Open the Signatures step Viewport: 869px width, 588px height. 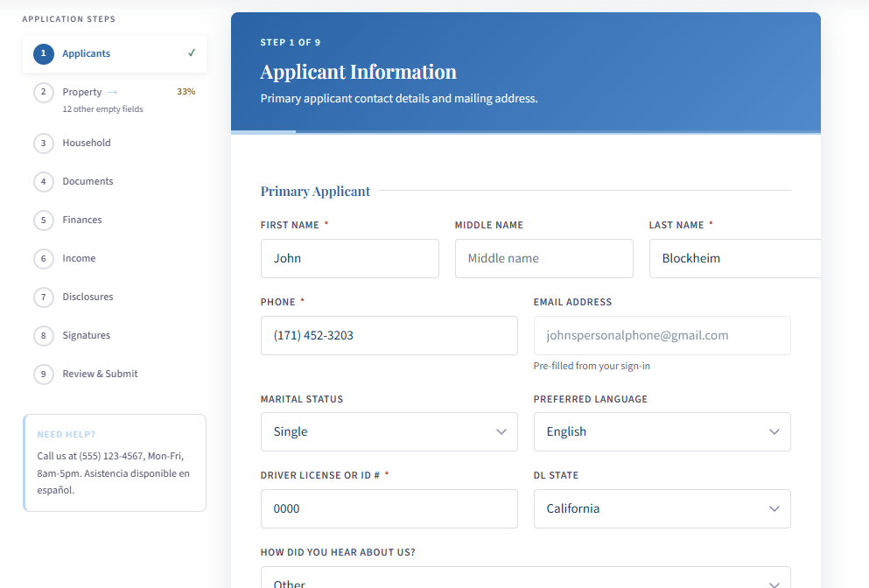(115, 335)
